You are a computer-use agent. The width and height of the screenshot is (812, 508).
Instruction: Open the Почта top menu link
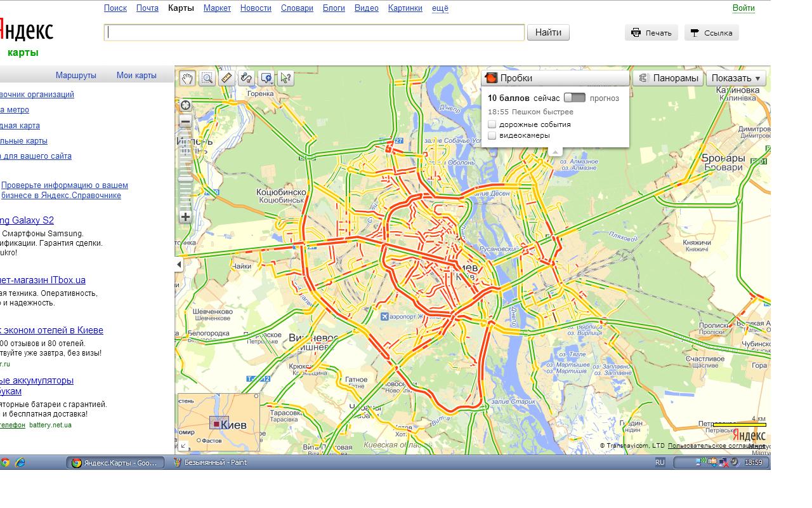(x=147, y=8)
